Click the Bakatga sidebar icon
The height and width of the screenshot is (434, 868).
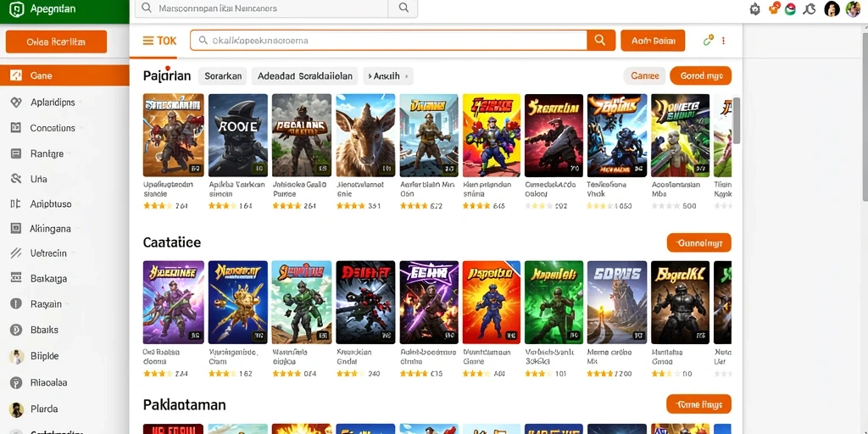16,278
